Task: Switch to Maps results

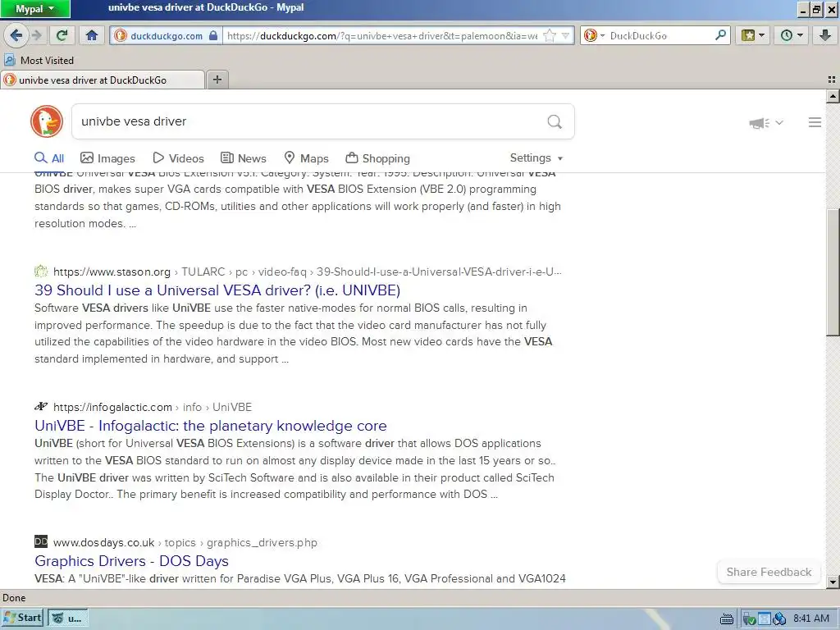Action: tap(307, 158)
